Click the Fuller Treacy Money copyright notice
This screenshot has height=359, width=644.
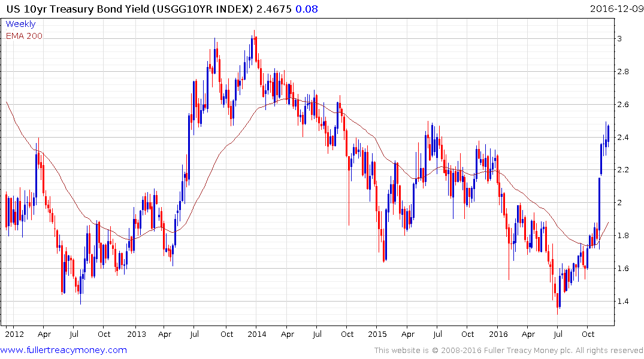point(509,351)
